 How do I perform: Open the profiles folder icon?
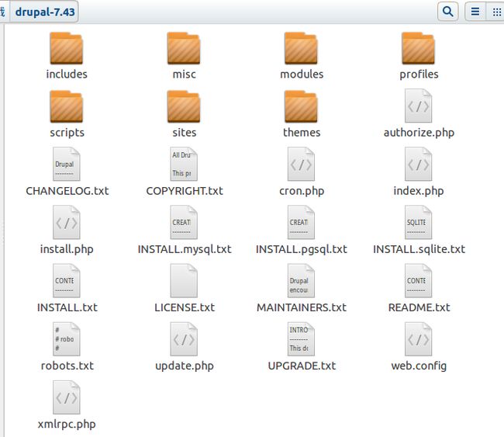point(418,48)
